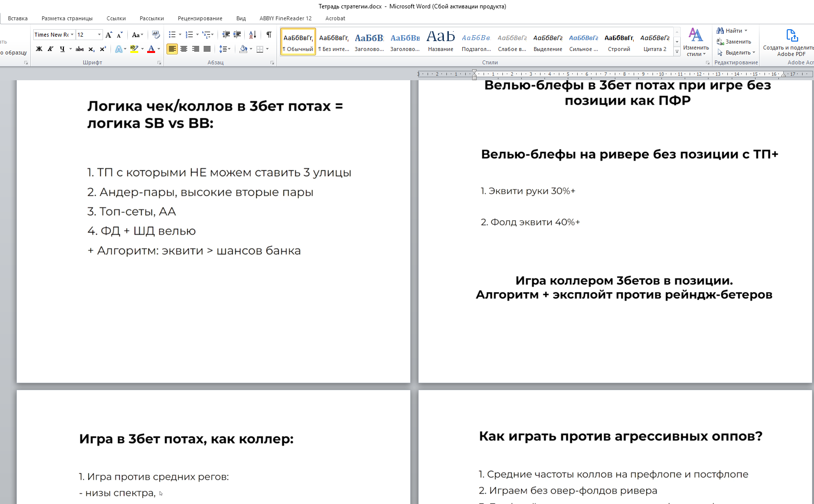The width and height of the screenshot is (814, 504).
Task: Apply paragraph borders
Action: (260, 49)
